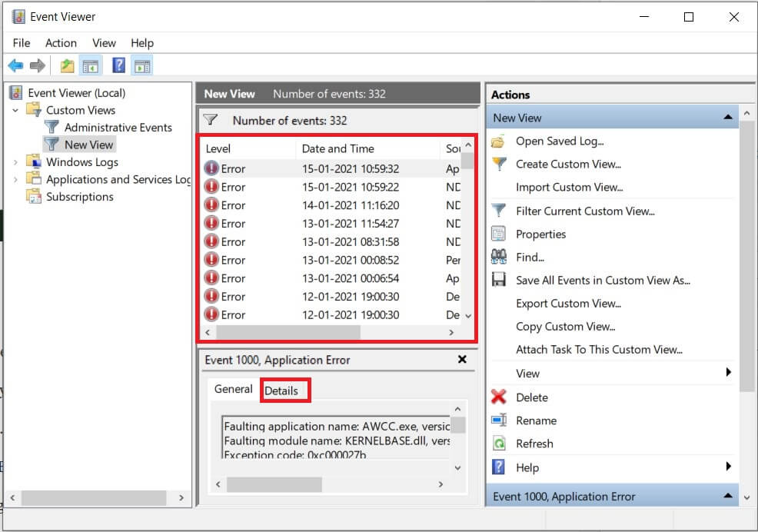The width and height of the screenshot is (758, 532).
Task: Click the Open Saved Log folder icon
Action: (499, 141)
